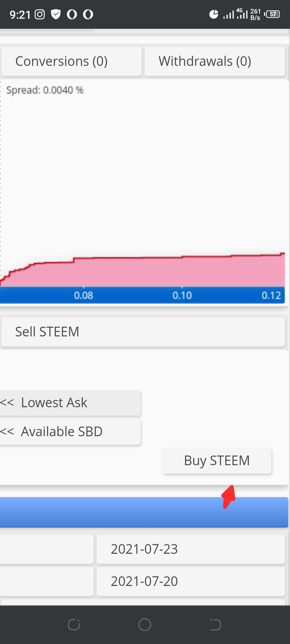Select the 2021-07-23 date entry

(190, 549)
